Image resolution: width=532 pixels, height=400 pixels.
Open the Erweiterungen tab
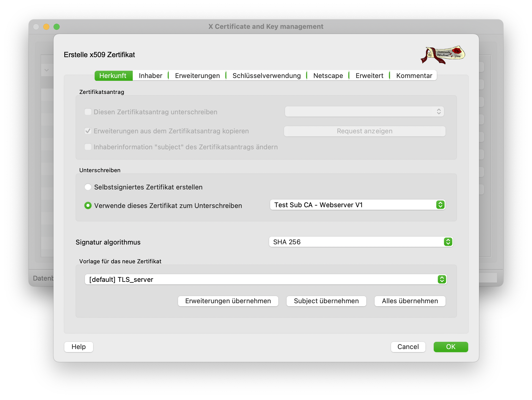(197, 75)
